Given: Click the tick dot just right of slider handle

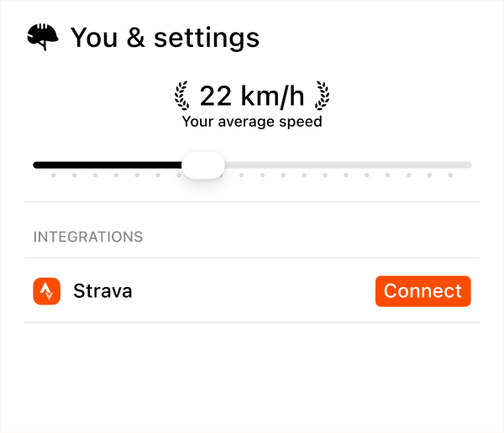Looking at the screenshot, I should point(241,176).
